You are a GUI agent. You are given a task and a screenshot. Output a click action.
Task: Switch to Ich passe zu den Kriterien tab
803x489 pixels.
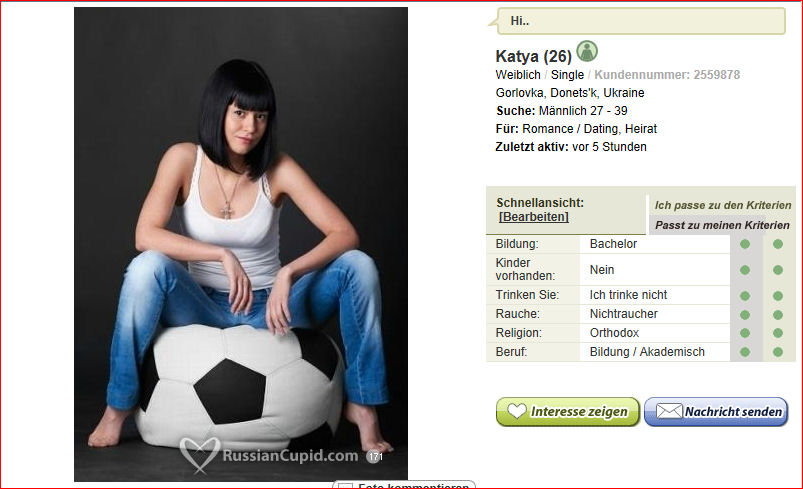click(x=723, y=205)
